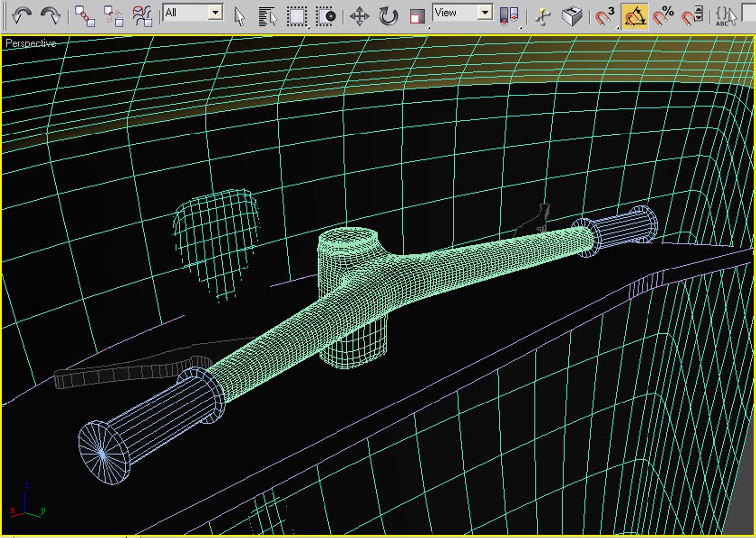This screenshot has height=538, width=756.
Task: Open the Select by Name dialog icon
Action: click(x=268, y=16)
